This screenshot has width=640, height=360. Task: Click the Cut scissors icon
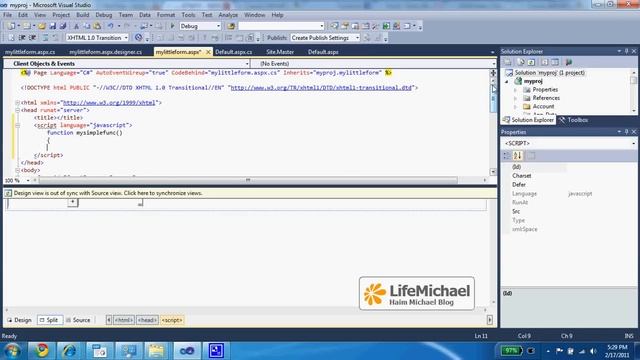[76, 26]
